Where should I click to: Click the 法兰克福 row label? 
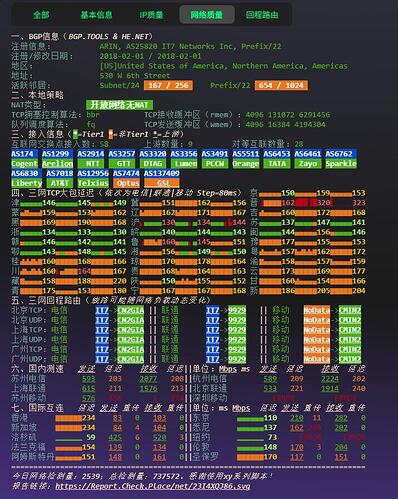[28, 447]
